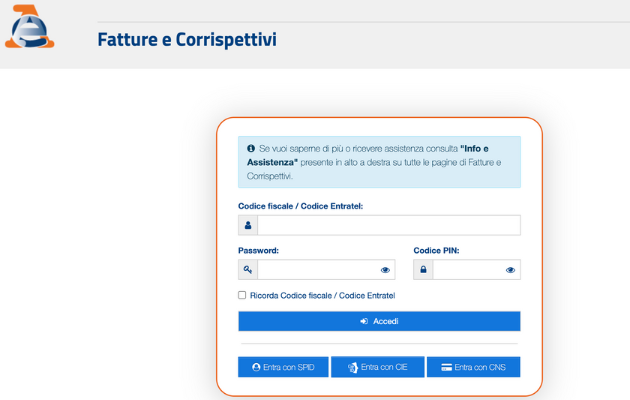Click the Fatture e Corrispettivi title

pos(187,40)
